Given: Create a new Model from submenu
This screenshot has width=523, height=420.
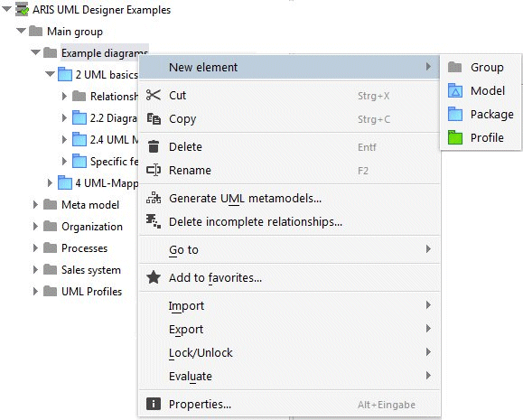Looking at the screenshot, I should click(x=481, y=90).
